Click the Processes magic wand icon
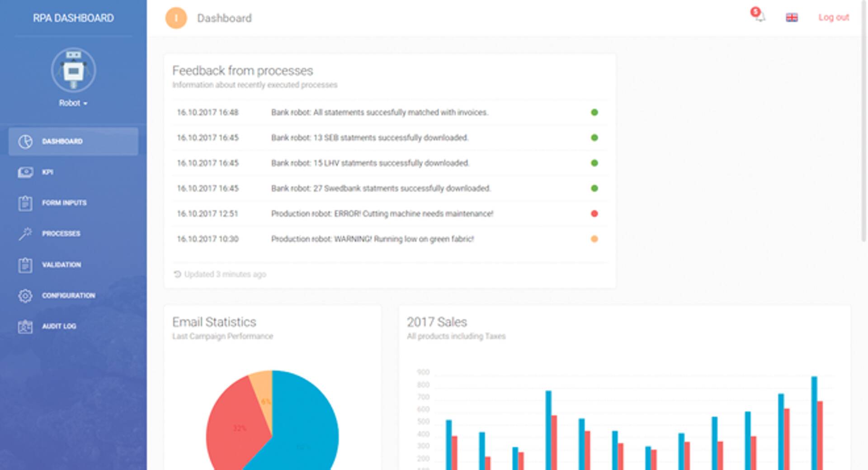 (25, 234)
